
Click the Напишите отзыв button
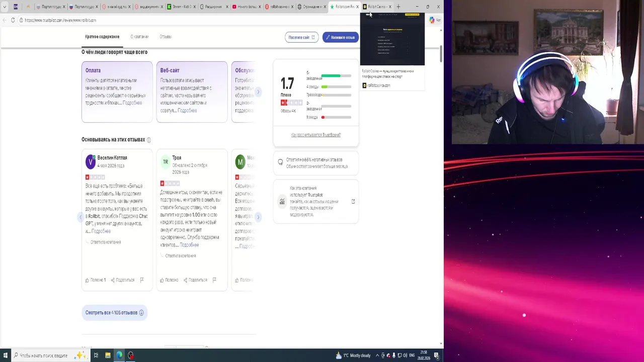(x=341, y=37)
